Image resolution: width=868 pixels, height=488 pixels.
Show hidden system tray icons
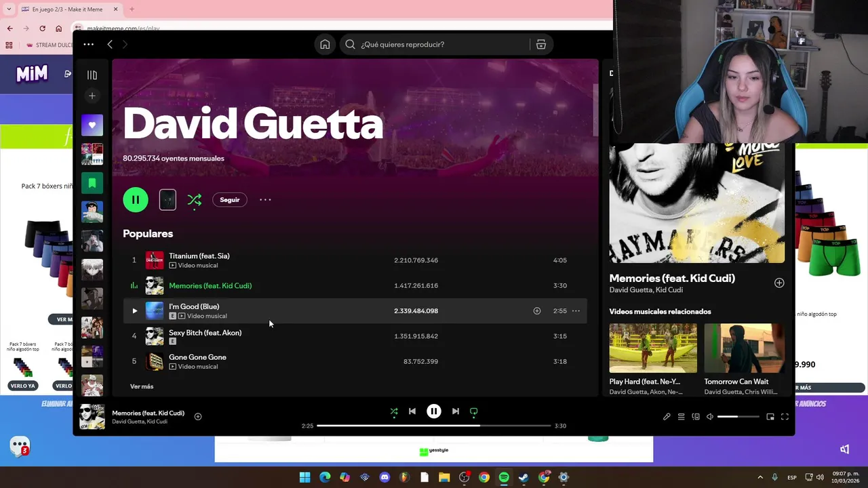pyautogui.click(x=760, y=477)
